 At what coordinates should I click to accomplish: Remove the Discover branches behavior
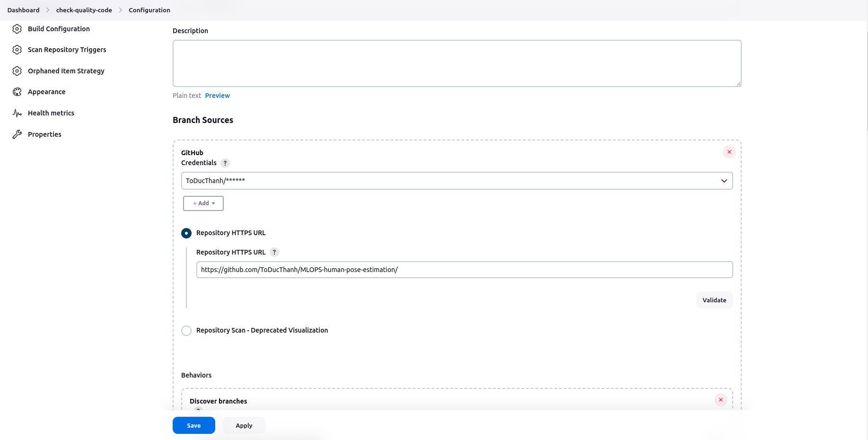tap(721, 400)
